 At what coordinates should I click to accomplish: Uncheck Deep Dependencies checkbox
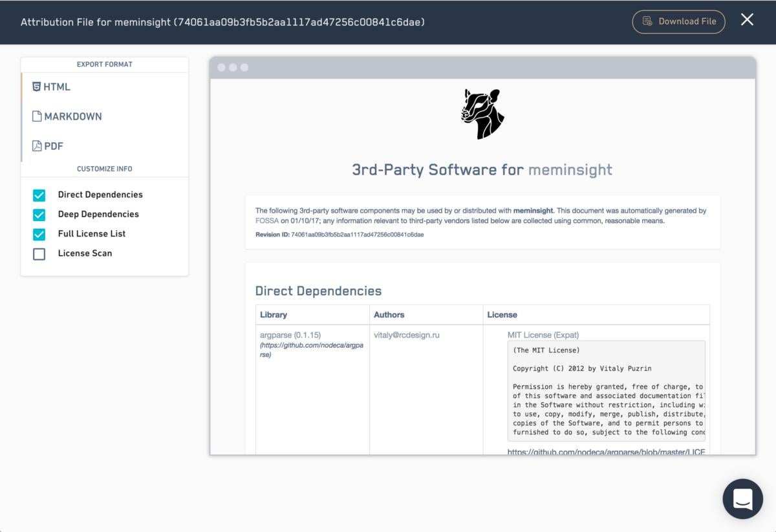tap(39, 215)
